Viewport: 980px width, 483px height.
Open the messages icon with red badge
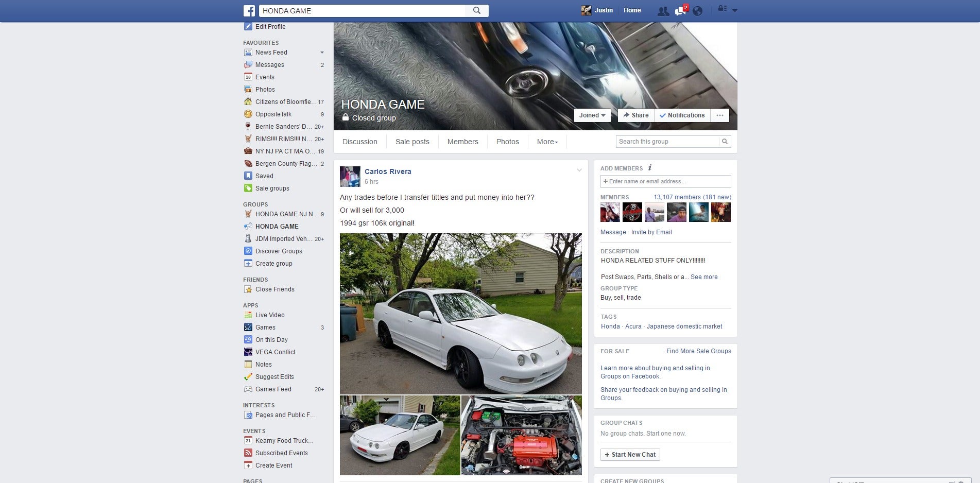pos(681,10)
